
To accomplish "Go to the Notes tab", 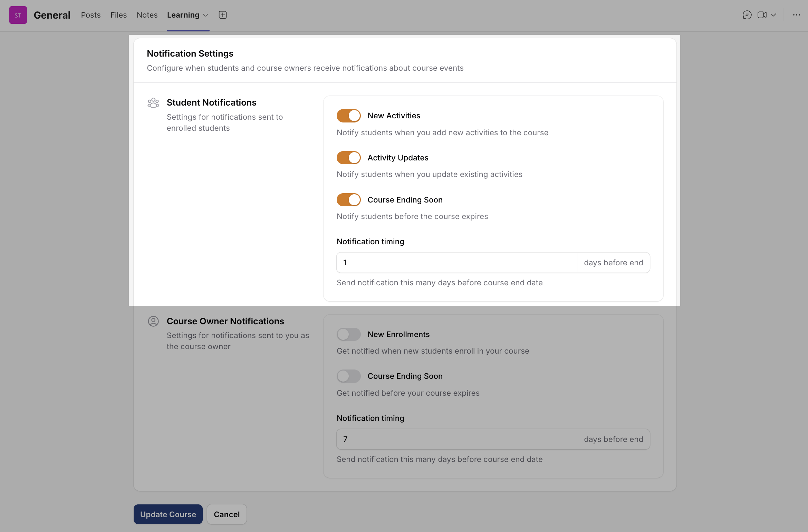I will tap(147, 15).
